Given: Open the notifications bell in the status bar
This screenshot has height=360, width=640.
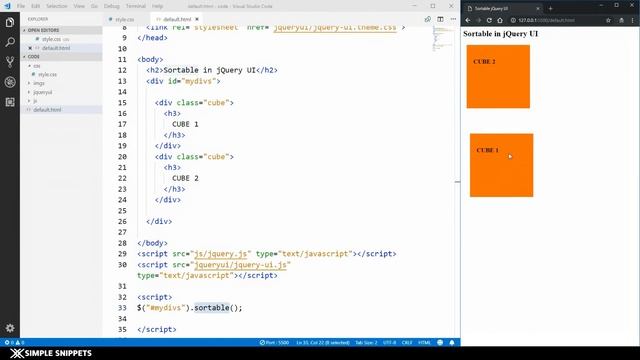Looking at the screenshot, I should pyautogui.click(x=452, y=342).
